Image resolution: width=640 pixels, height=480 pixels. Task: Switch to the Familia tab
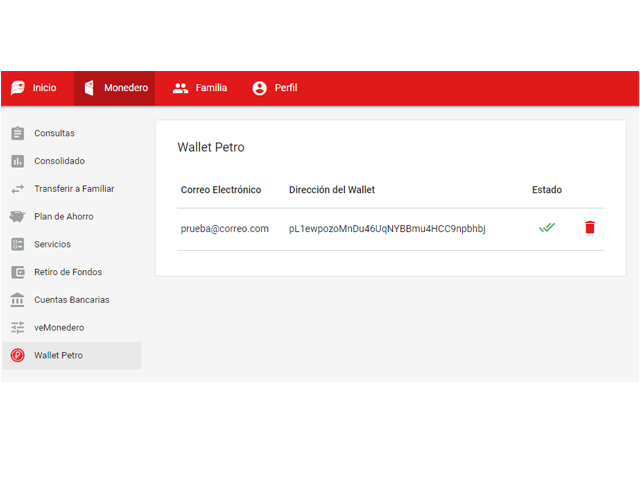coord(200,88)
